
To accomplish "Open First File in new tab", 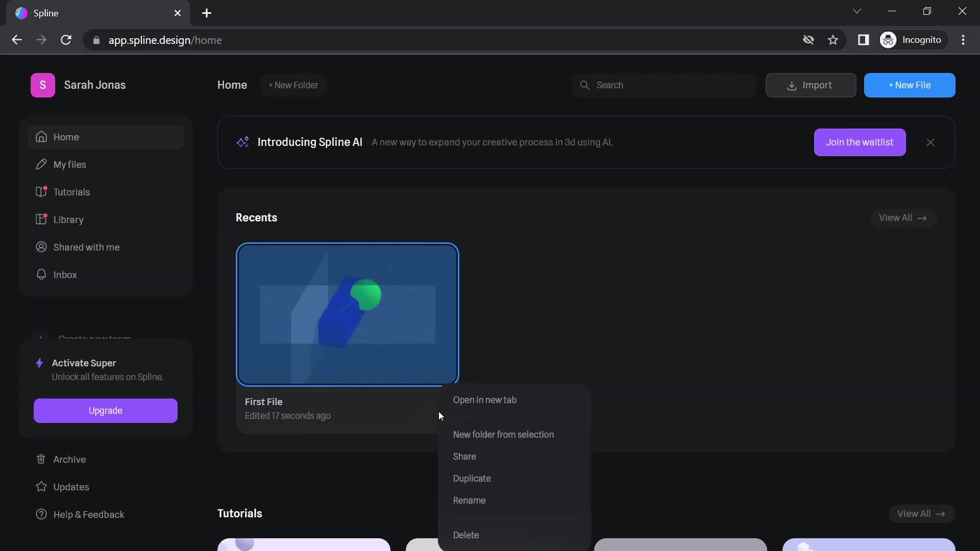I will [x=484, y=400].
